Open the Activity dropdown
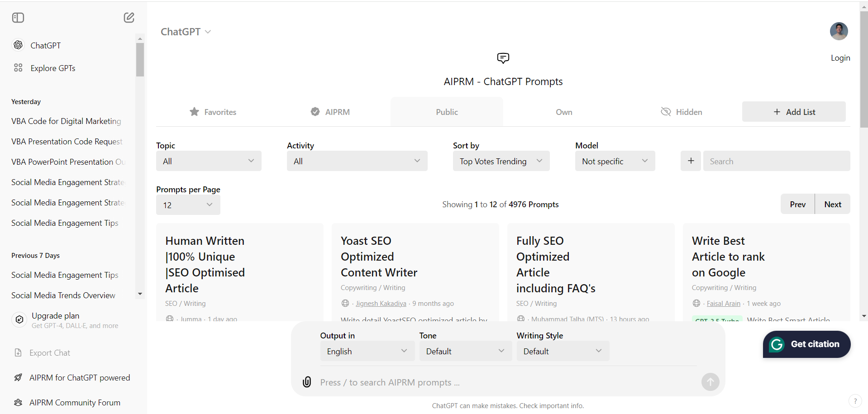The height and width of the screenshot is (414, 868). pyautogui.click(x=357, y=161)
